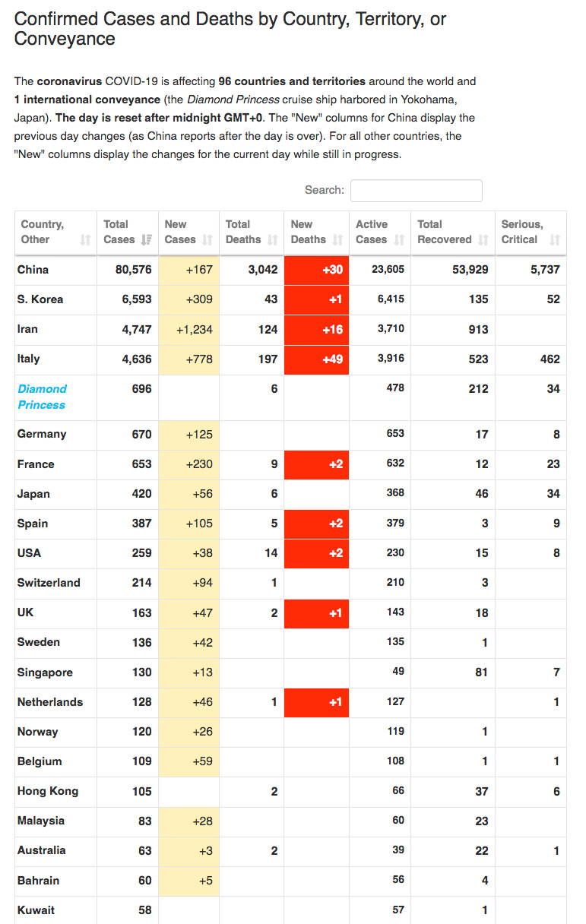The width and height of the screenshot is (586, 924).
Task: Sort by Total Recovered column arrows
Action: coord(483,240)
